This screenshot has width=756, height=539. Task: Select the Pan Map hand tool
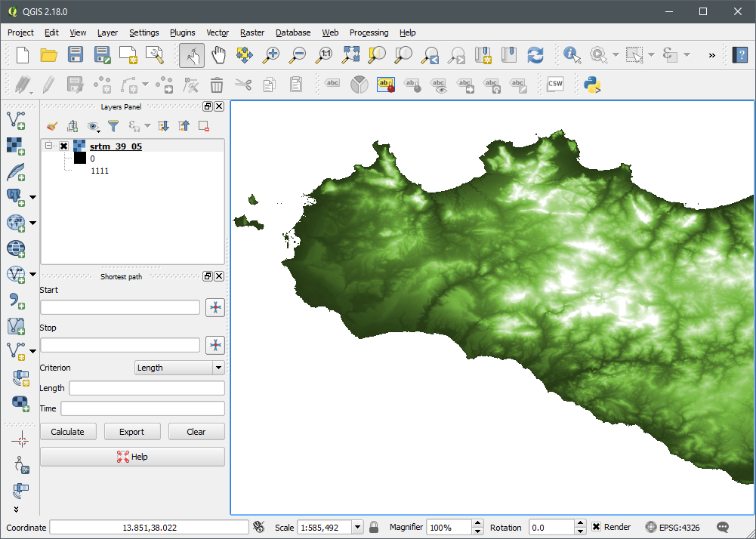pyautogui.click(x=218, y=55)
